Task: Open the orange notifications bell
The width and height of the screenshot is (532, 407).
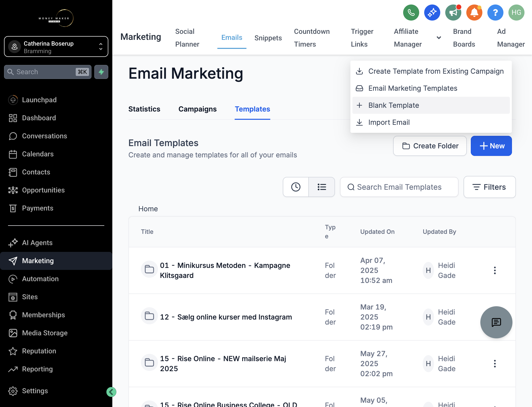Action: 474,13
